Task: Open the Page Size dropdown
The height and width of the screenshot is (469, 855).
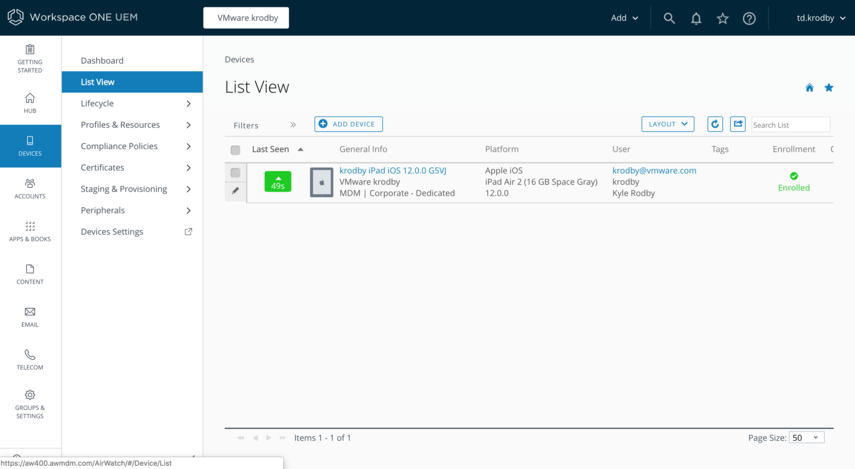Action: [x=806, y=438]
